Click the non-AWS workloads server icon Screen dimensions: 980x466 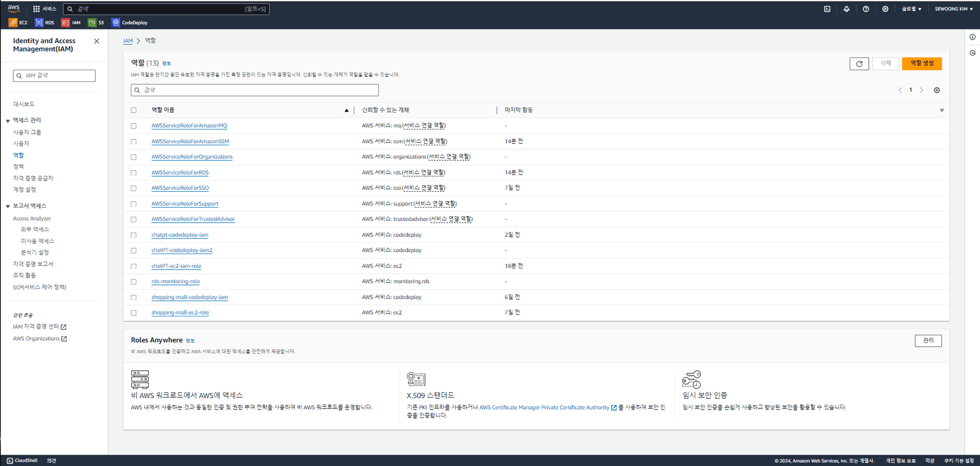[140, 380]
